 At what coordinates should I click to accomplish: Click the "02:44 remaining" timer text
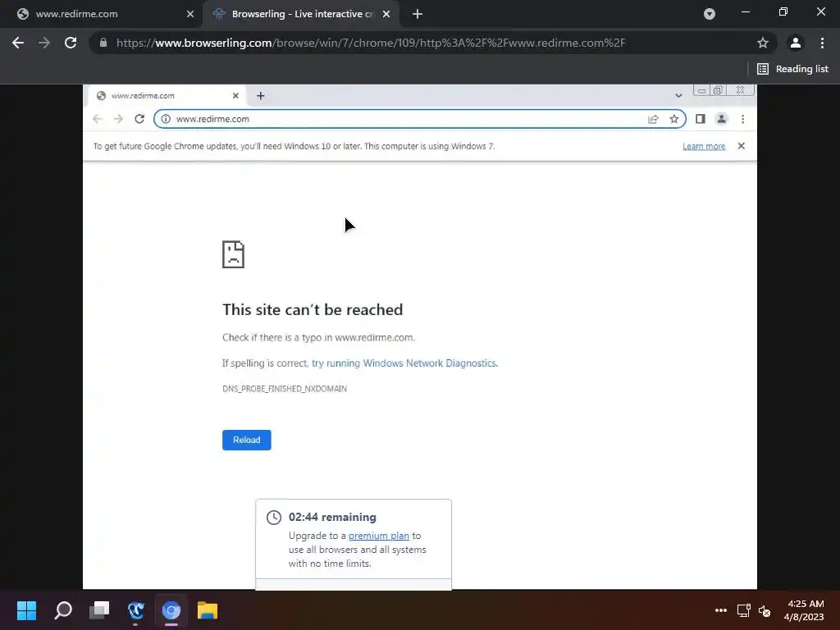click(332, 517)
